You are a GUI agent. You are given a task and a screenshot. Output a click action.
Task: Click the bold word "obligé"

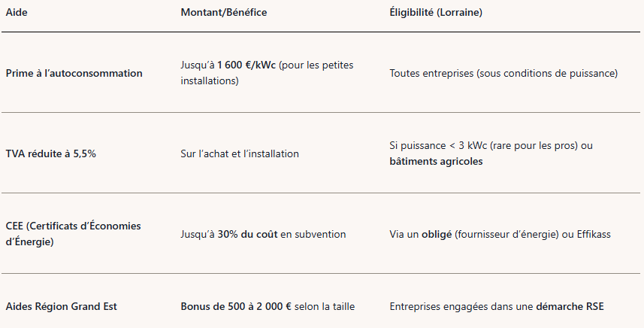436,234
